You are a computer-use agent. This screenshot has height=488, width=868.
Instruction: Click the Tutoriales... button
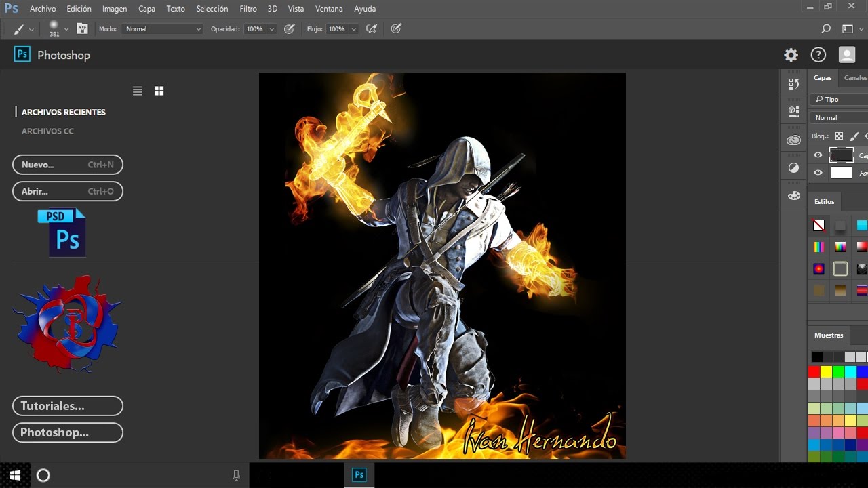coord(68,406)
